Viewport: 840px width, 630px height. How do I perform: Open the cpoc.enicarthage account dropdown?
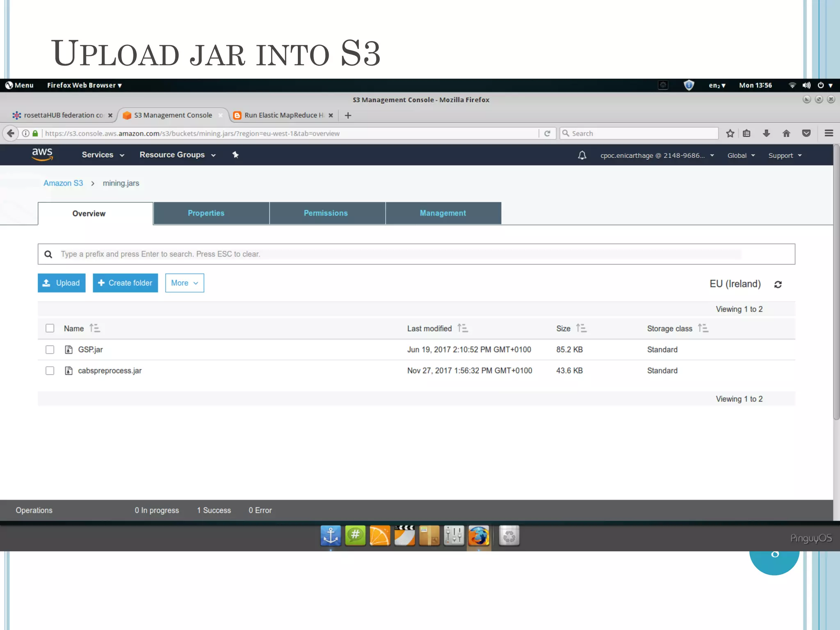click(657, 155)
